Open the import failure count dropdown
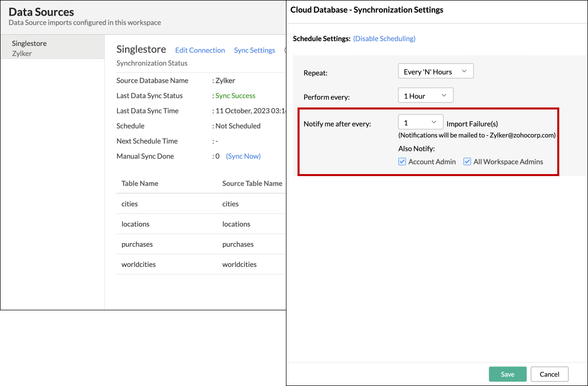Image resolution: width=588 pixels, height=386 pixels. pos(420,123)
